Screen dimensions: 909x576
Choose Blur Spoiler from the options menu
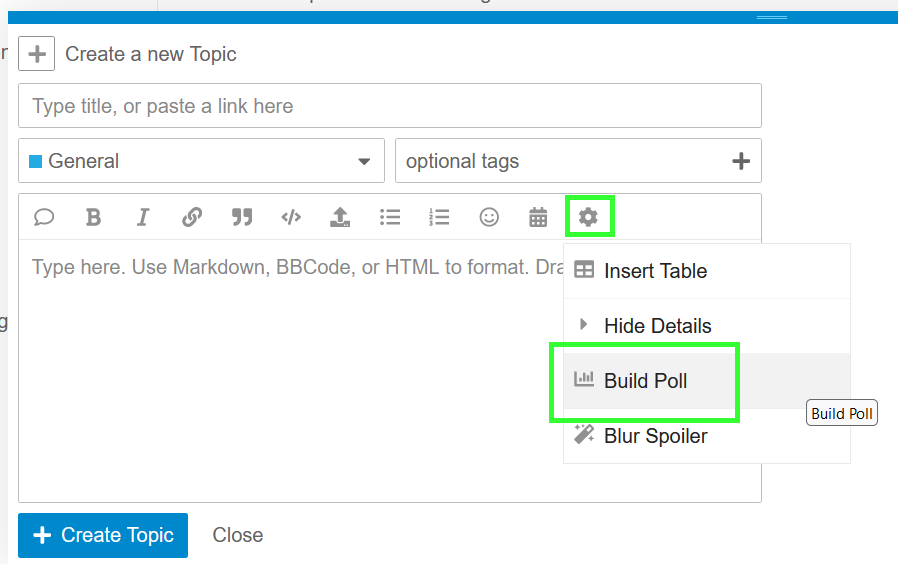[655, 436]
